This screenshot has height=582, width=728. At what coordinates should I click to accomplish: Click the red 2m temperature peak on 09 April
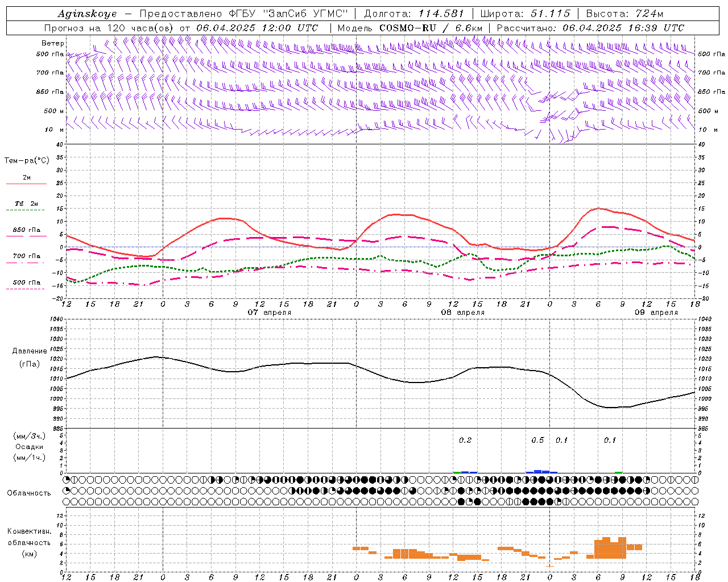[x=598, y=208]
